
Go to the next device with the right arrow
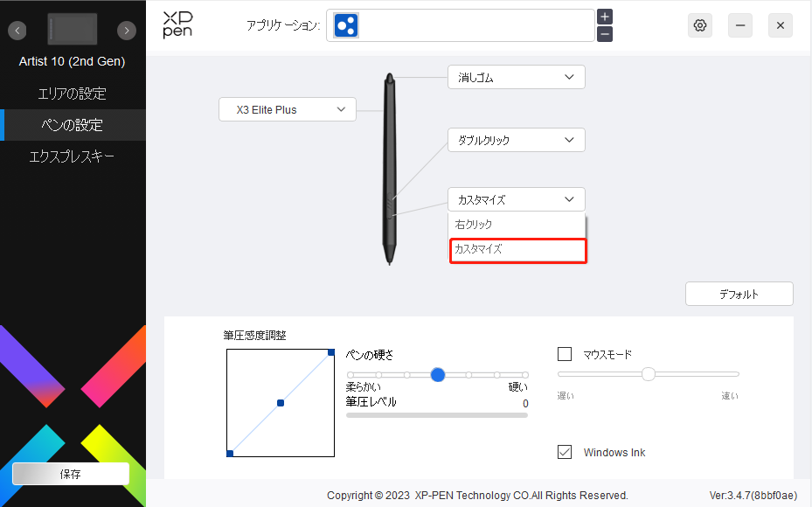[x=127, y=31]
